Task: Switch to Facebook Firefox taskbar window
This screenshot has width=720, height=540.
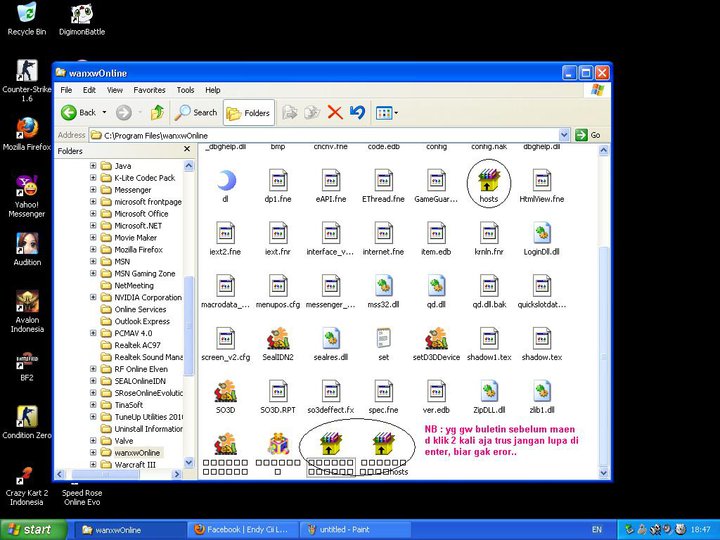Action: 243,530
